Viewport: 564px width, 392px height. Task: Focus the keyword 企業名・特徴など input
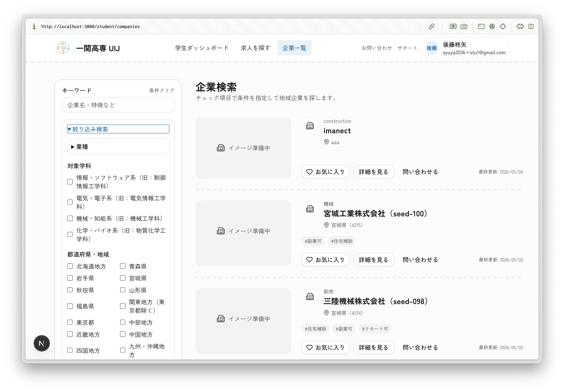pos(118,105)
